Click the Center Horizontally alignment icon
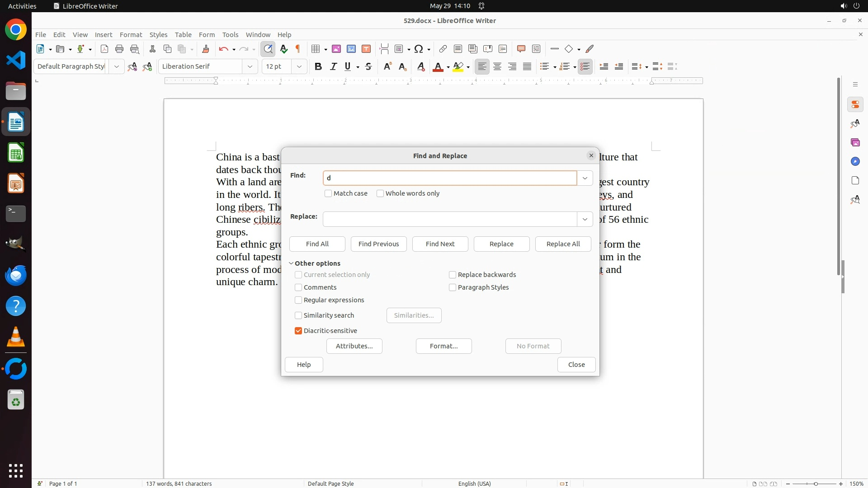The width and height of the screenshot is (868, 488). [497, 67]
